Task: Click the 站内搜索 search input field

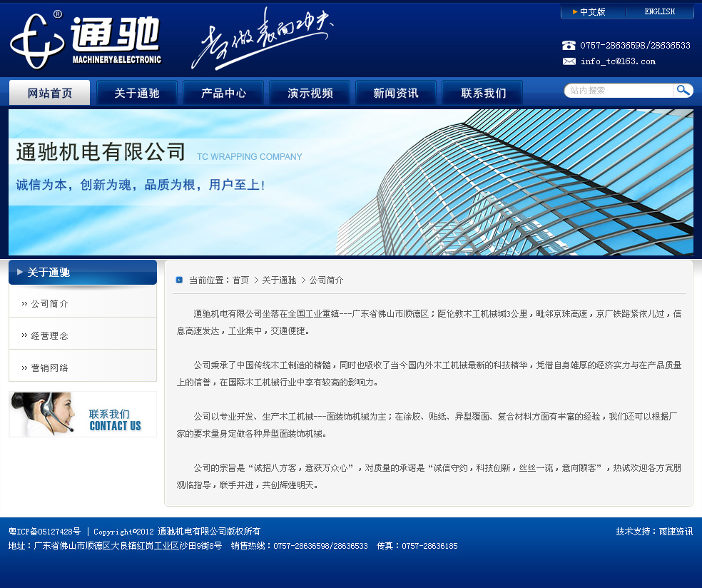Action: [x=619, y=91]
